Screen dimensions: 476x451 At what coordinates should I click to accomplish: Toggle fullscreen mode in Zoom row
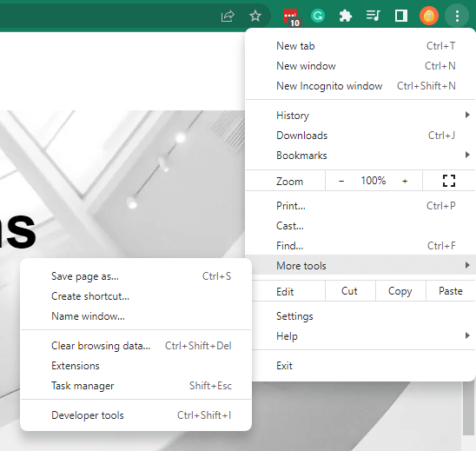449,181
